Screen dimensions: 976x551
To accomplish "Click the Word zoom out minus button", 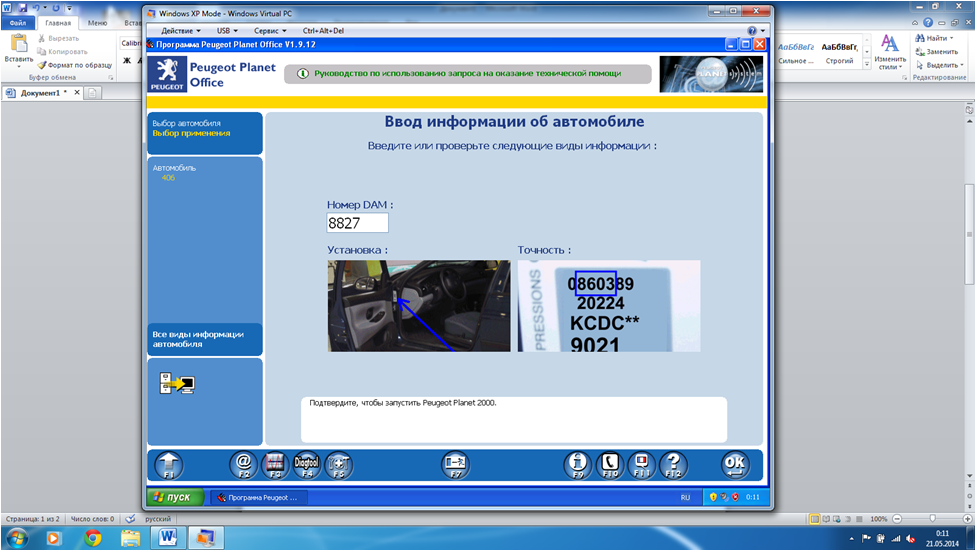I will click(x=897, y=519).
